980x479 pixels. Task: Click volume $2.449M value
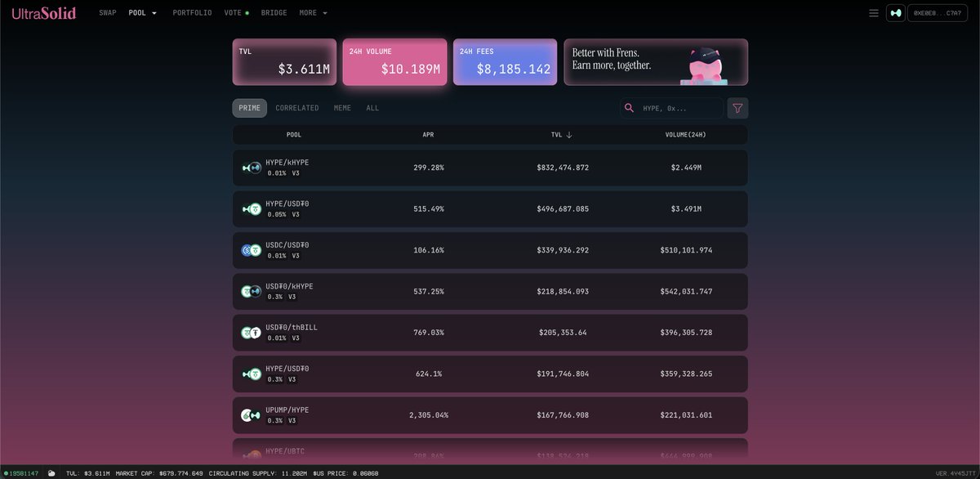point(686,168)
